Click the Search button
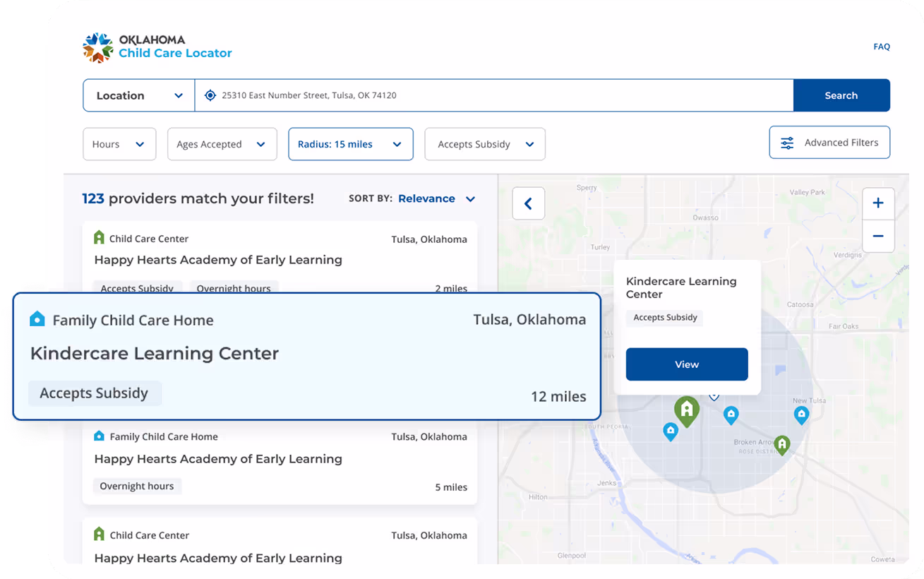This screenshot has height=579, width=924. (841, 95)
